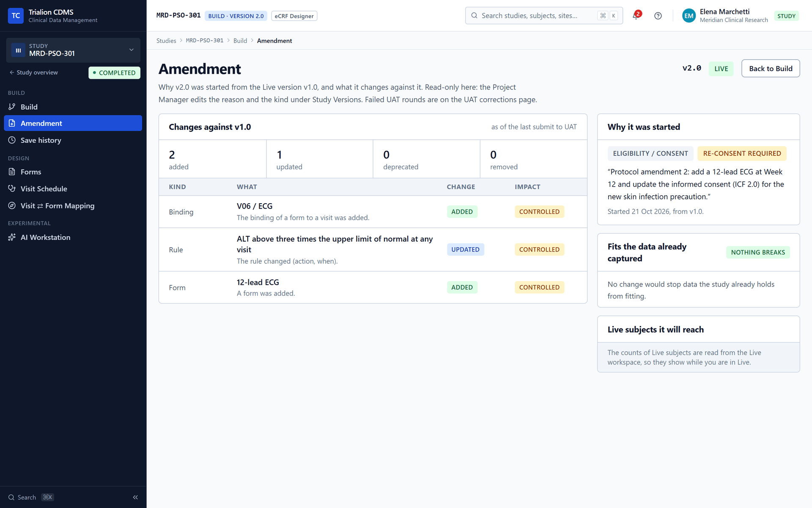The image size is (812, 508).
Task: Expand the MRD-PSO-301 study selector dropdown
Action: coord(73,50)
